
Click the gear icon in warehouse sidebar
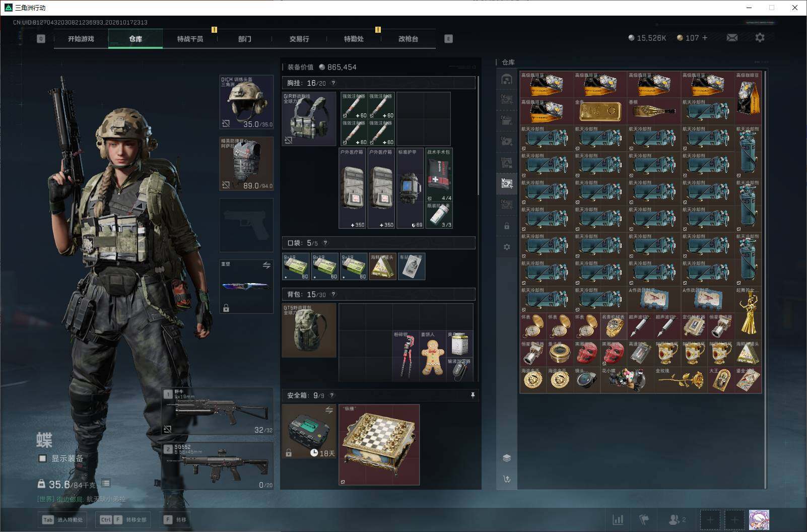coord(507,247)
